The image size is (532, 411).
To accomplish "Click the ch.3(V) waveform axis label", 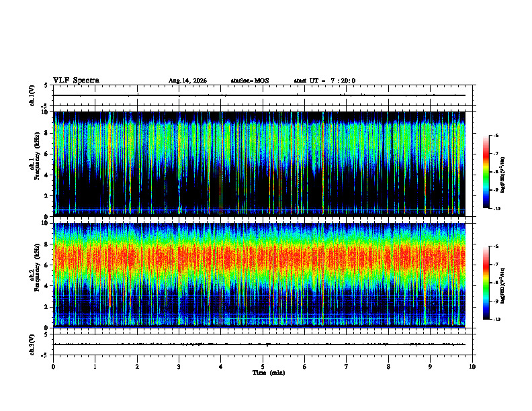I will click(x=32, y=345).
